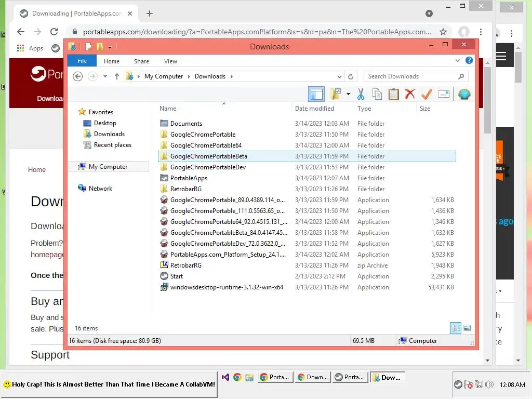Open the File tab in Explorer ribbon
This screenshot has width=532, height=399.
82,61
